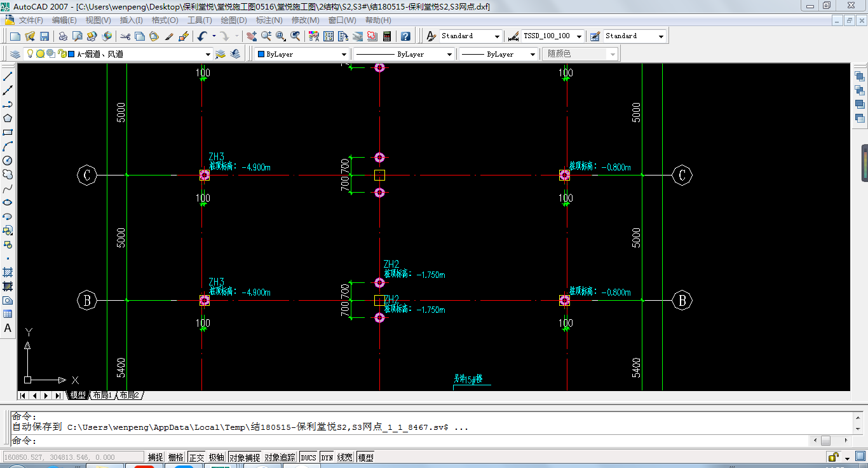This screenshot has height=468, width=868.
Task: Open the 格式(O) menu
Action: 165,20
